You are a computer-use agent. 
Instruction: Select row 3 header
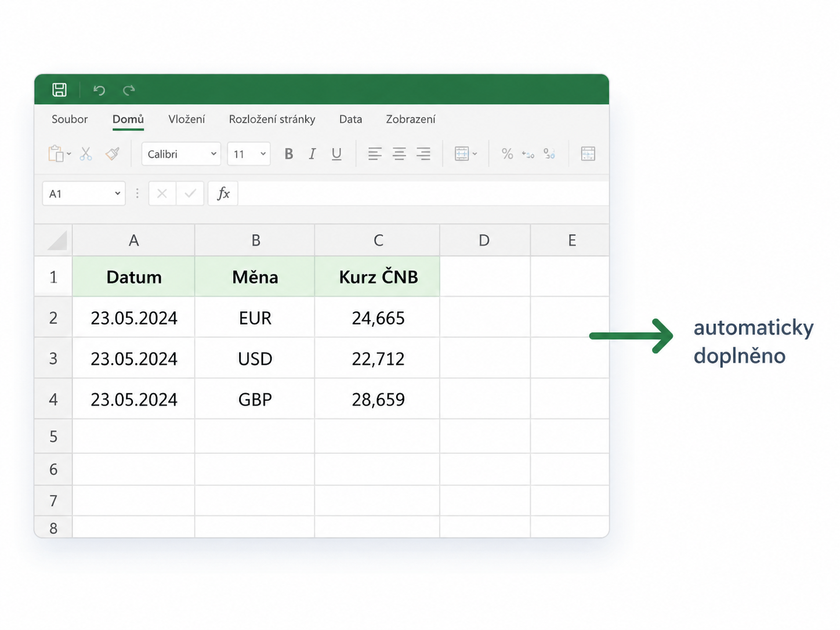(x=53, y=358)
